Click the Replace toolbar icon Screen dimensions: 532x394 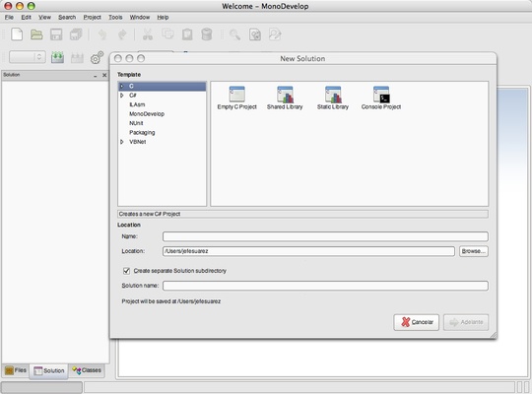point(275,34)
